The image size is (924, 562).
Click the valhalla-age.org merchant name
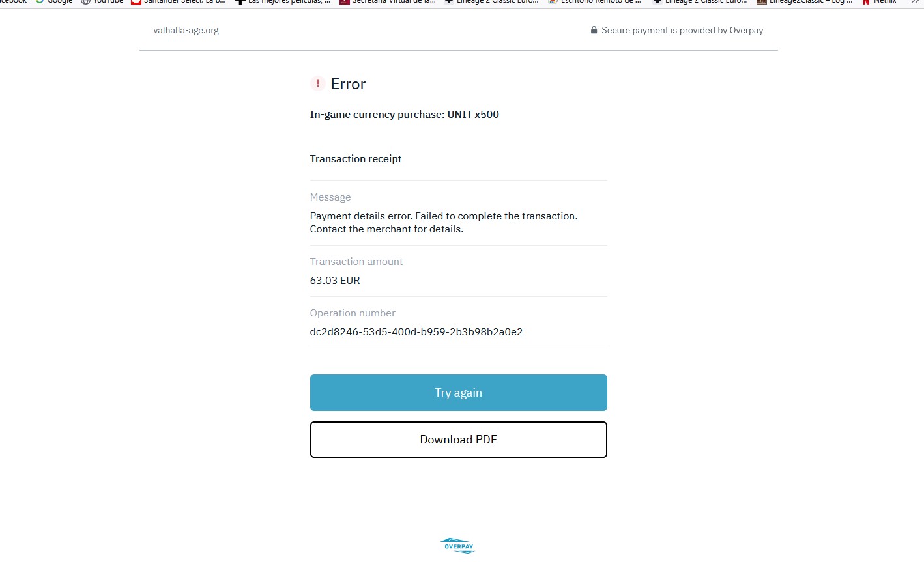[x=186, y=30]
